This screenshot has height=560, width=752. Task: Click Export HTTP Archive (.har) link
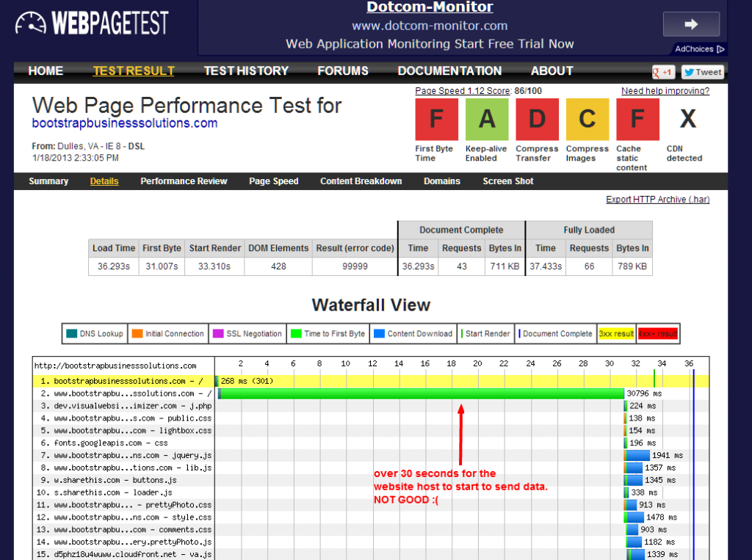657,200
